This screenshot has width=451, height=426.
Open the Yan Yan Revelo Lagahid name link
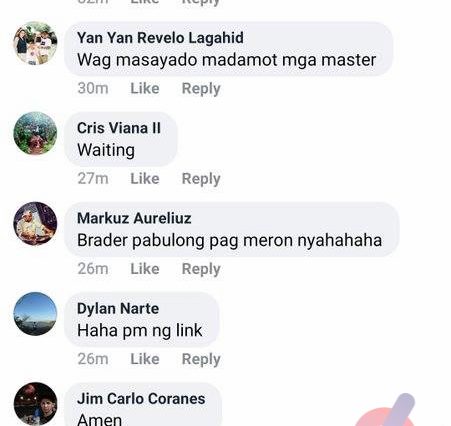160,38
